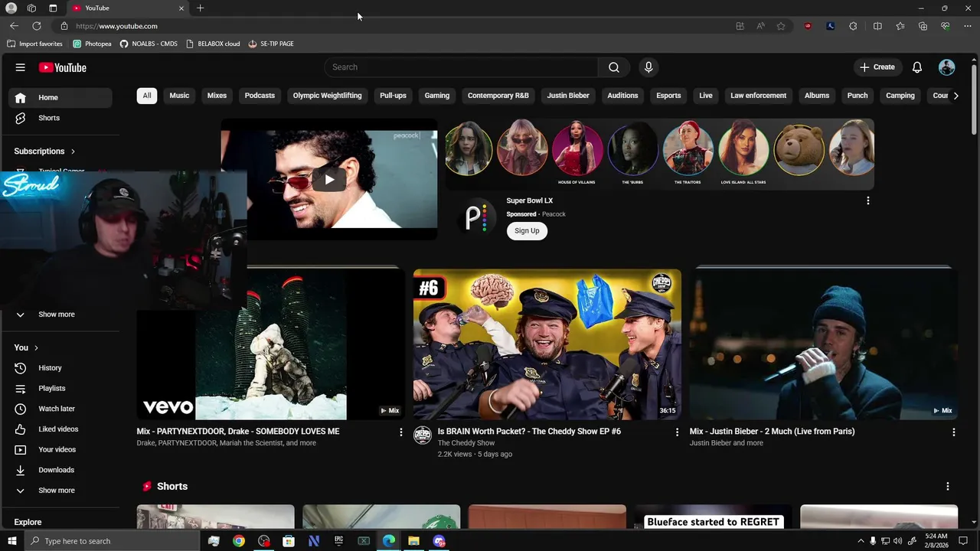Open options for Super Bowl LX ad
980x551 pixels.
(868, 201)
